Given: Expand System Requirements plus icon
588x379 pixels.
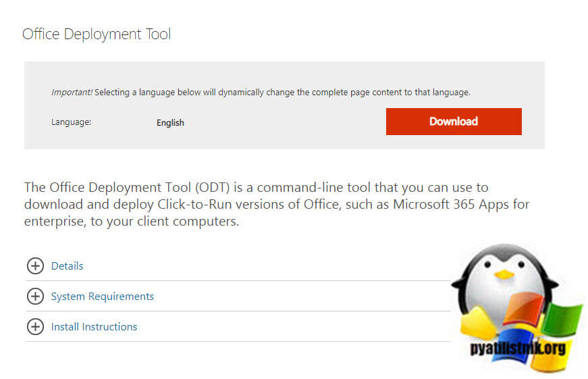Looking at the screenshot, I should [35, 297].
